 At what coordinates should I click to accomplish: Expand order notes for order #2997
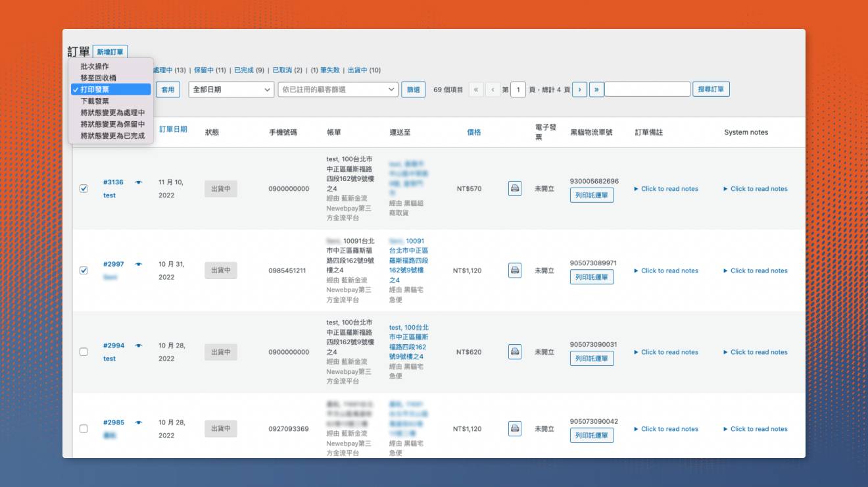point(666,270)
